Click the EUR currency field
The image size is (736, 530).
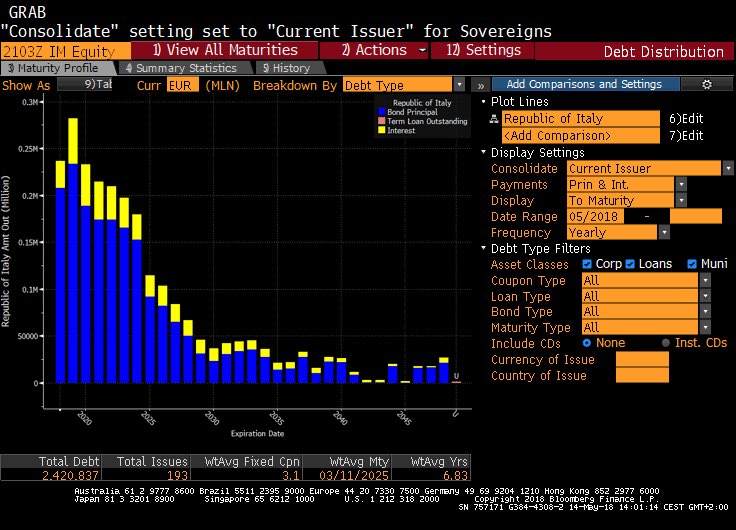point(183,85)
